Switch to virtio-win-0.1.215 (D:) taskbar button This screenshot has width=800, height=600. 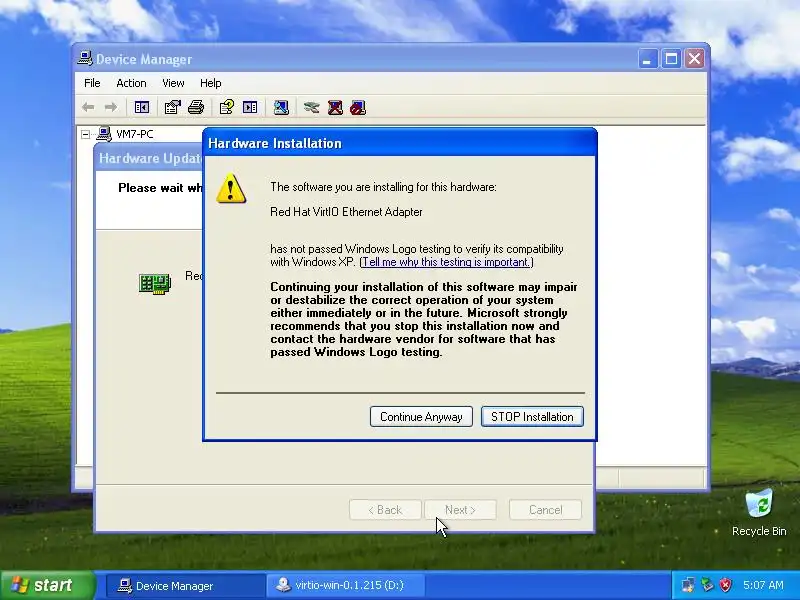pos(345,586)
